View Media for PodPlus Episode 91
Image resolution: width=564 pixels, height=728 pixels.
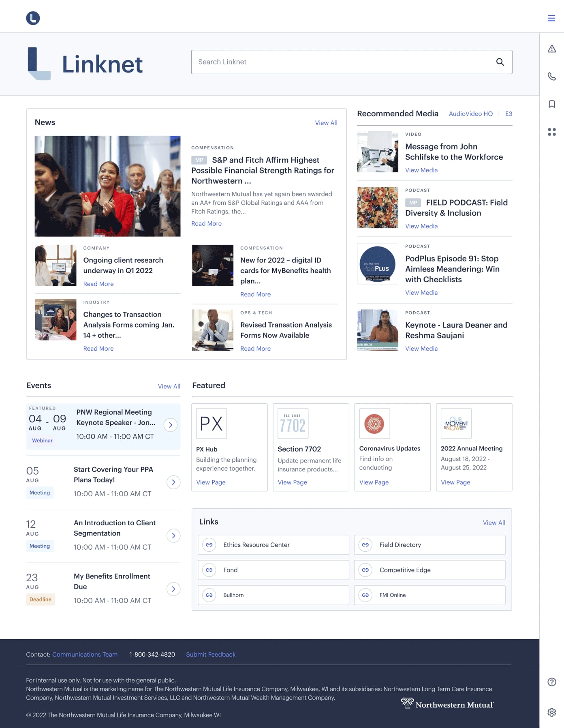click(x=421, y=293)
